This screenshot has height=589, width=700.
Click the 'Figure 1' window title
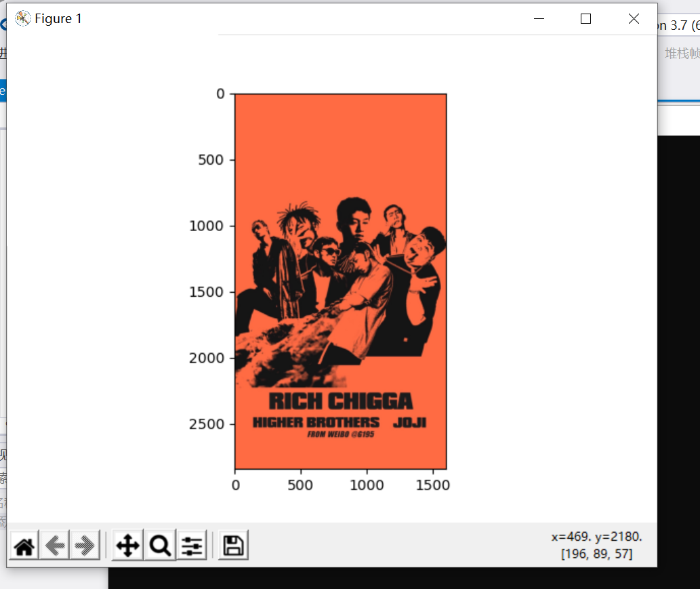(x=58, y=19)
